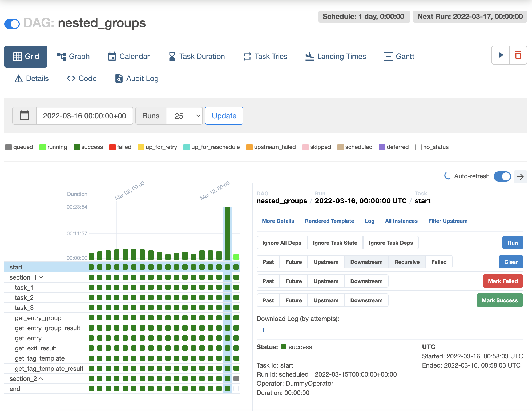
Task: Open the Code view
Action: click(x=82, y=78)
